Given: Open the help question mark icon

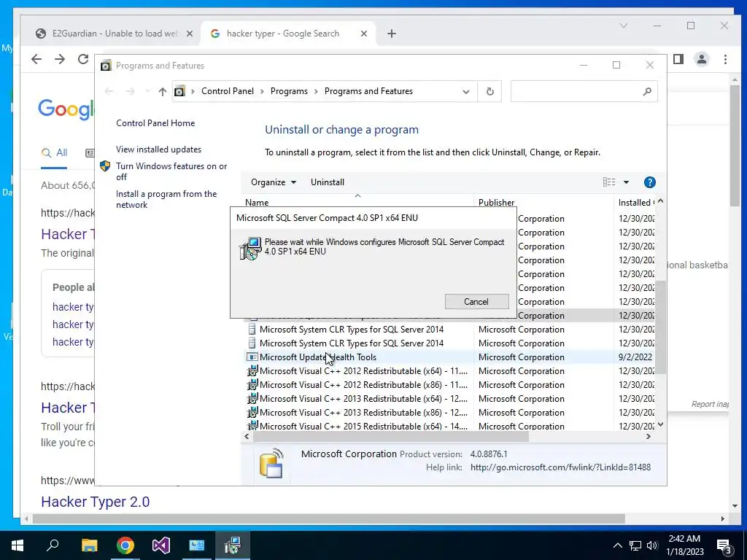Looking at the screenshot, I should [649, 182].
